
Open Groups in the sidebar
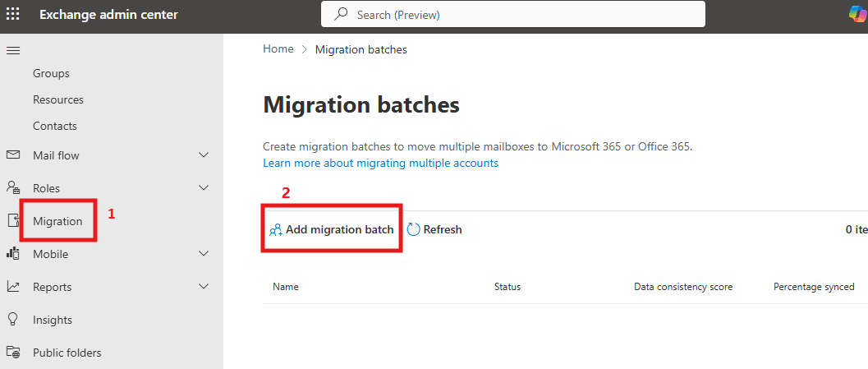click(51, 73)
